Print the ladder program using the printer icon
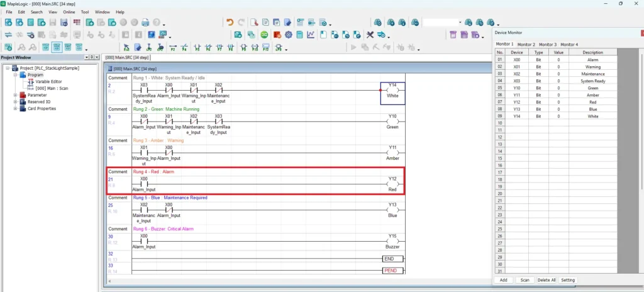Image resolution: width=644 pixels, height=292 pixels. pyautogui.click(x=145, y=22)
